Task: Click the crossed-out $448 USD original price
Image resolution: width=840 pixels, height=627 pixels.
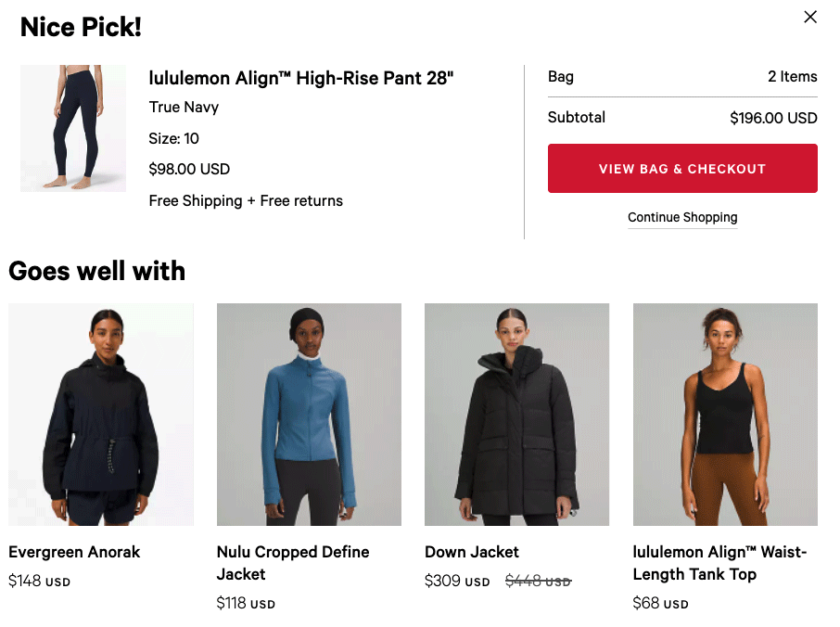Action: pos(539,581)
